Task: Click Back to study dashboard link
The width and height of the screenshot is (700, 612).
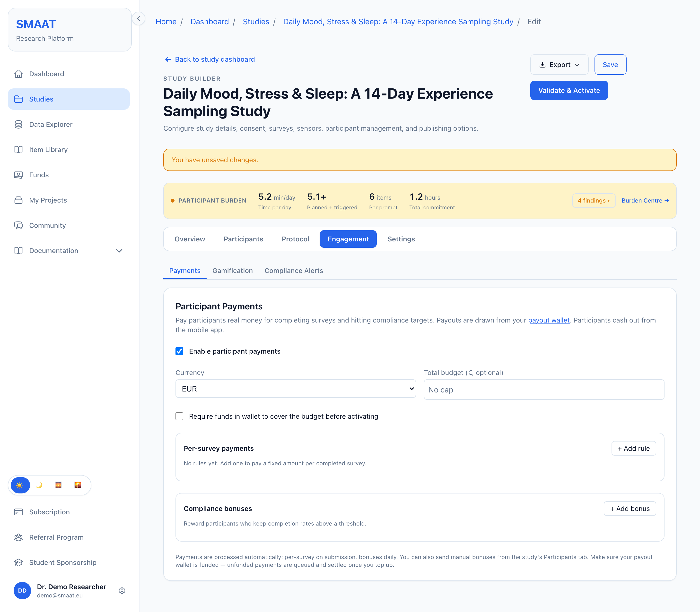Action: click(209, 59)
